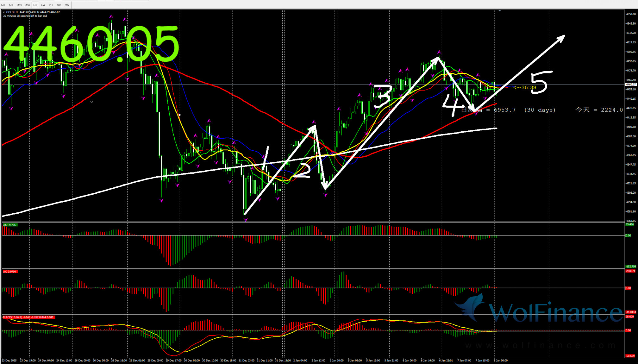Switch chart to H4 timeframe
The width and height of the screenshot is (638, 364).
pyautogui.click(x=43, y=5)
